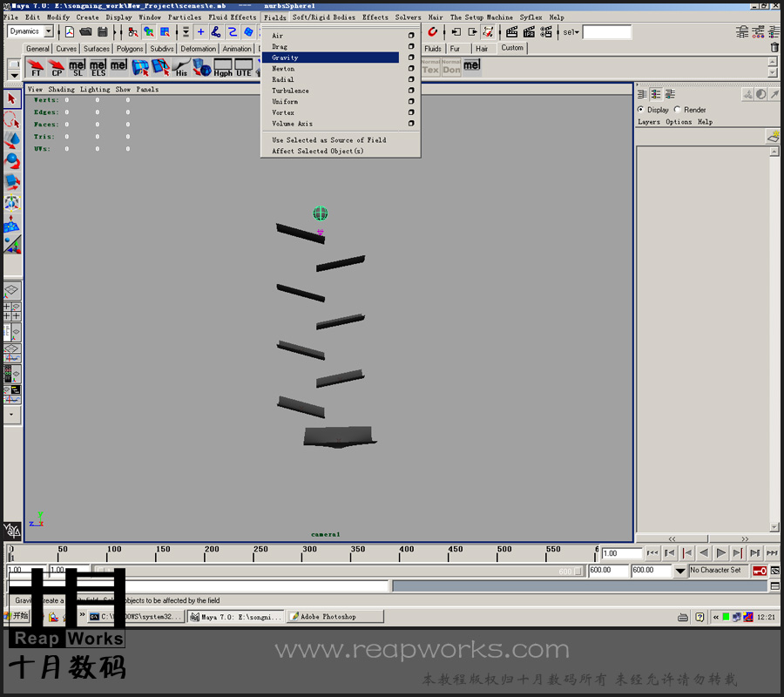Click the New Scene toolbar icon
784x697 pixels.
(x=70, y=32)
